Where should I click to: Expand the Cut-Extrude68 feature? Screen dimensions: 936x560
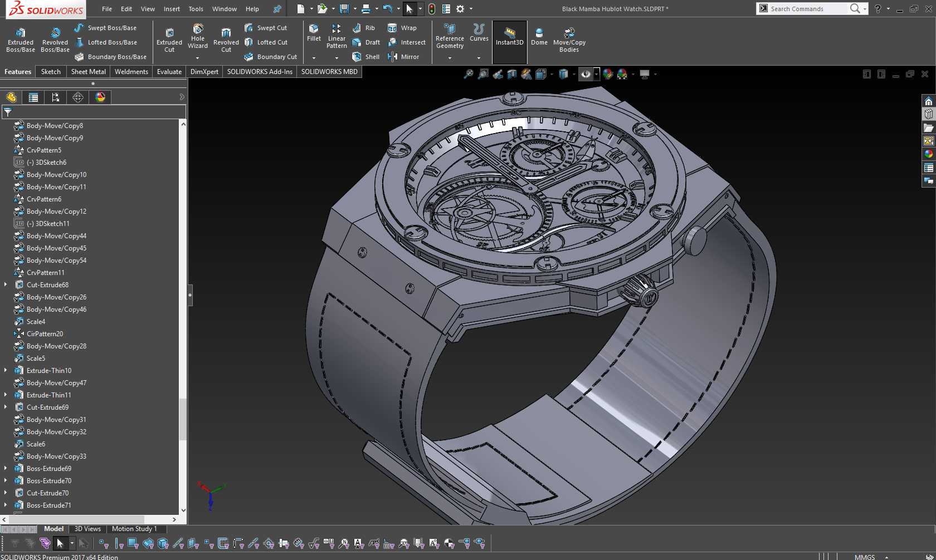[6, 284]
